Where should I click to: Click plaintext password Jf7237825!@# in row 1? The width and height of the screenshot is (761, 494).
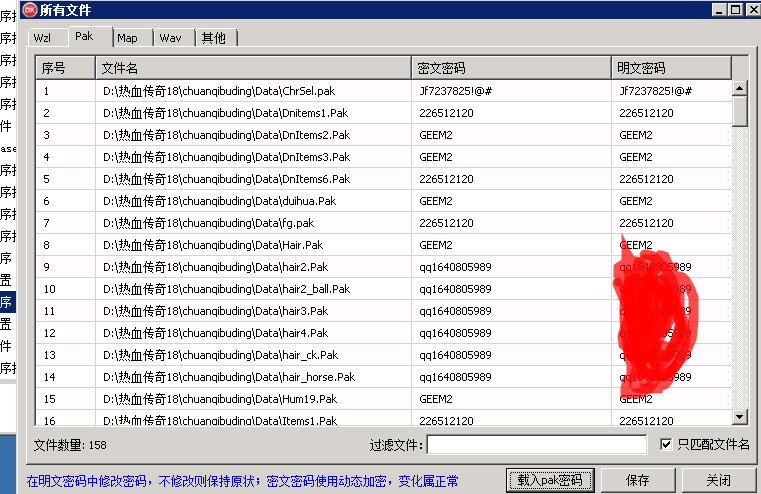[656, 91]
